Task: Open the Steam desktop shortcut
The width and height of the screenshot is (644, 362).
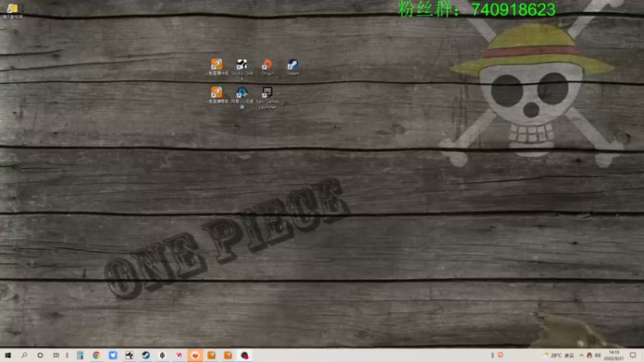Action: pos(292,67)
